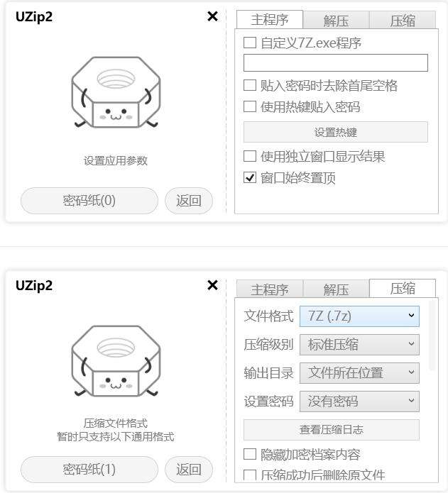Click the custom 7Z.exe path field
Image resolution: width=448 pixels, height=493 pixels.
point(336,63)
